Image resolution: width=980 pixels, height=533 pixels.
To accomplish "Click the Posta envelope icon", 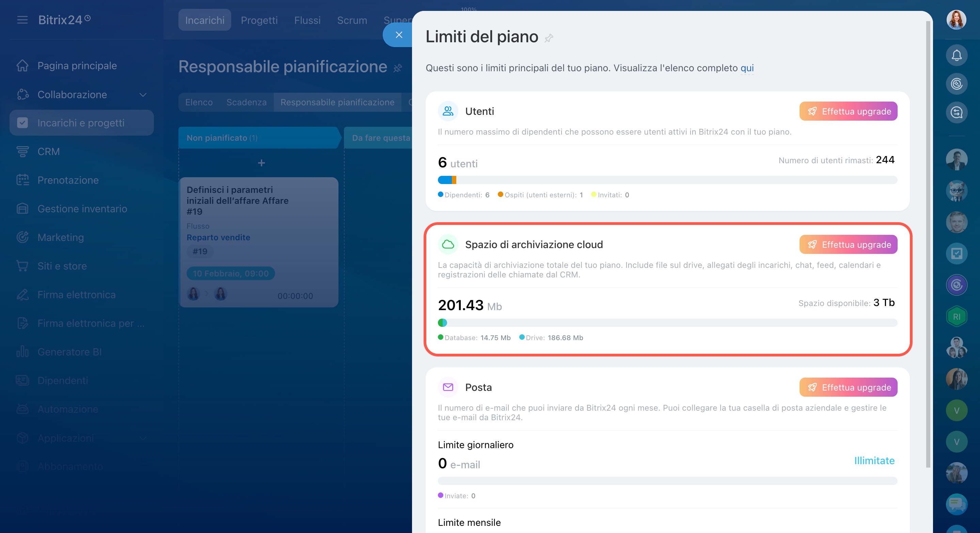I will 448,387.
